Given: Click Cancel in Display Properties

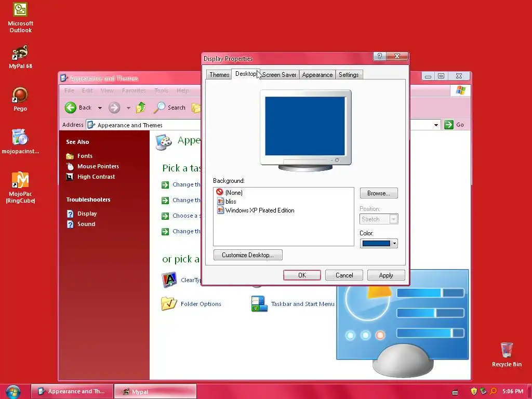Looking at the screenshot, I should [344, 275].
